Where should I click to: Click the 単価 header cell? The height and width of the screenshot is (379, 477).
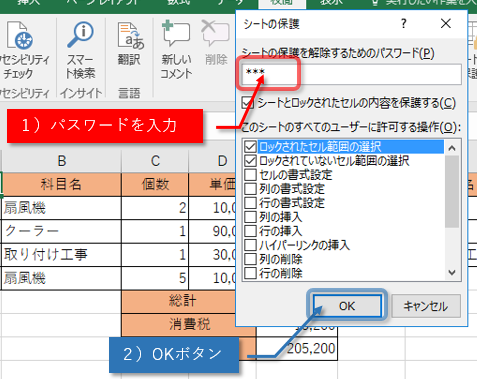(x=212, y=184)
